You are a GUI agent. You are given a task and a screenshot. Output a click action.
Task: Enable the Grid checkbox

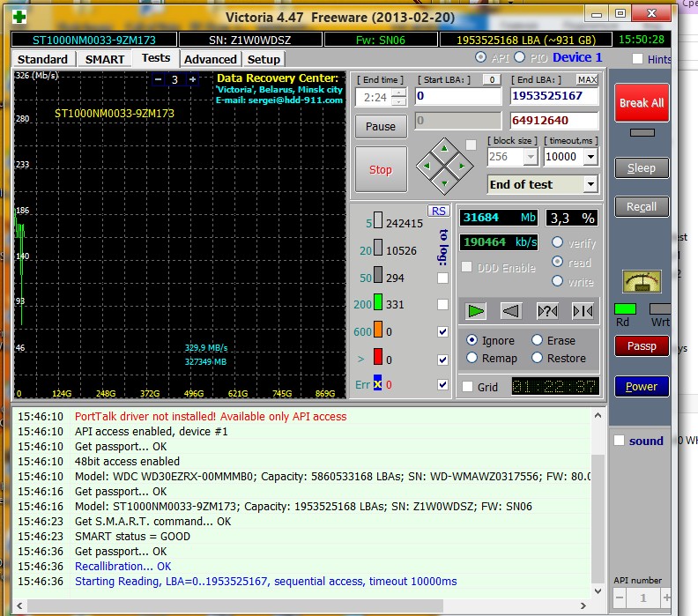pyautogui.click(x=468, y=386)
